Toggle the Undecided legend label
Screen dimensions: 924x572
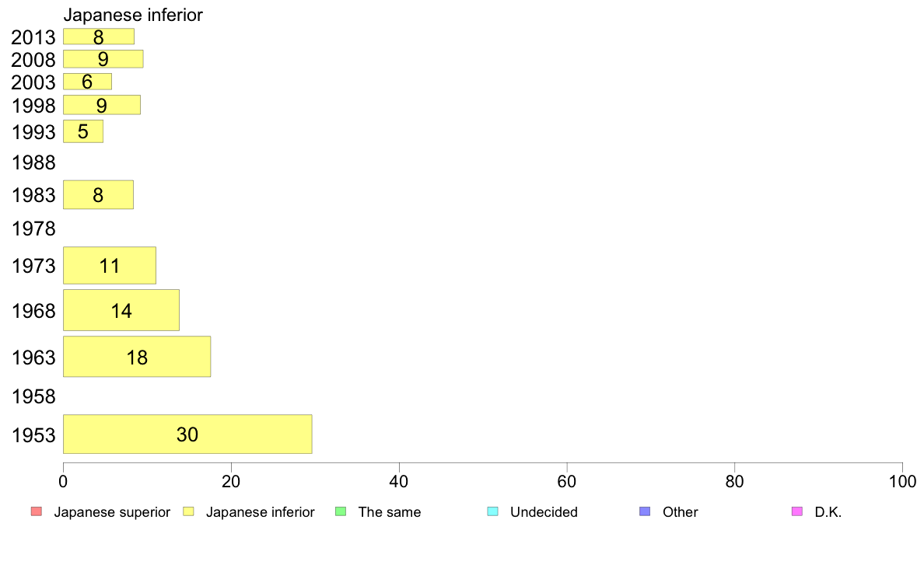[x=544, y=512]
